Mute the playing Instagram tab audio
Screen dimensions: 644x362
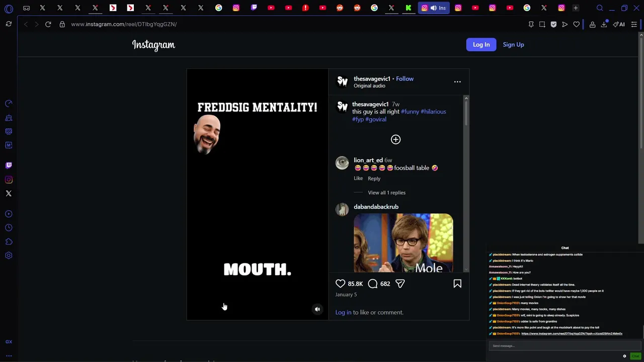point(433,8)
